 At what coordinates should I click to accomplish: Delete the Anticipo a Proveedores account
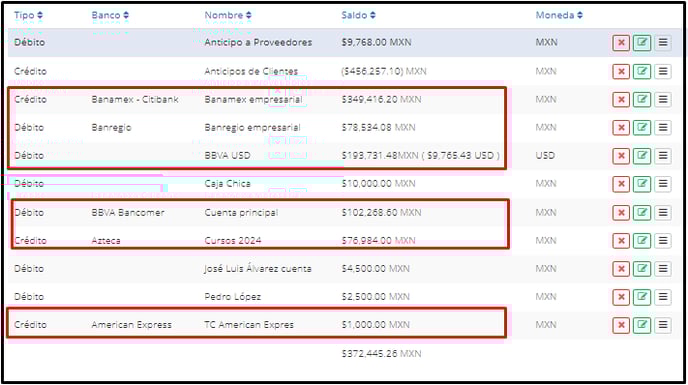621,43
